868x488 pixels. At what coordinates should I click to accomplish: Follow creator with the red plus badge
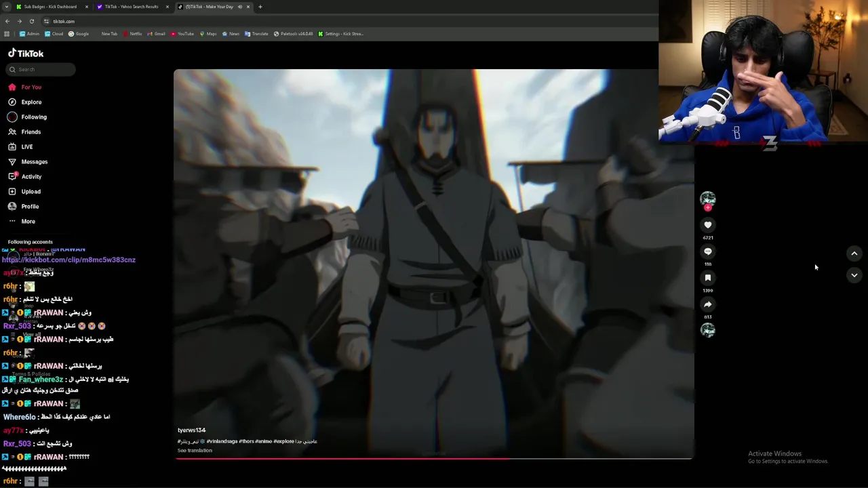708,208
